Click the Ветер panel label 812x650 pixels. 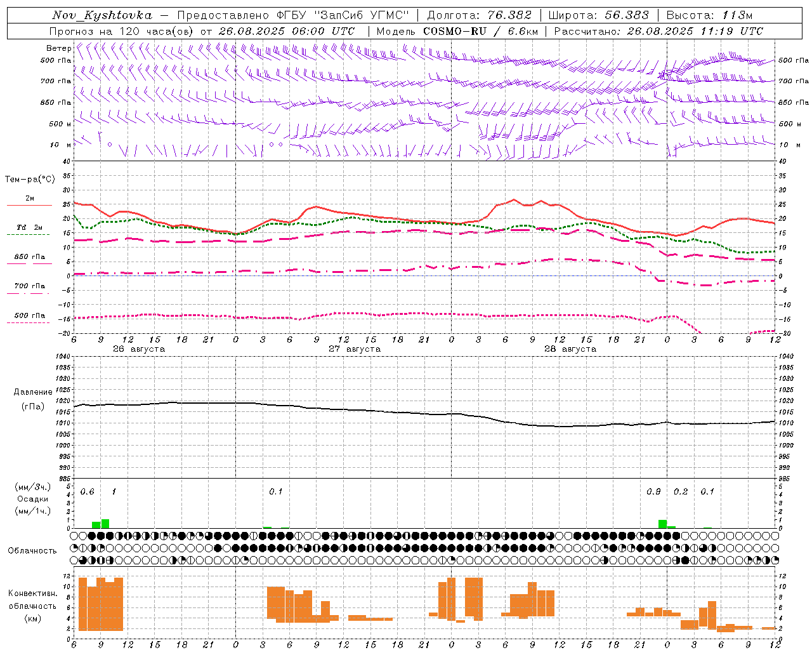pyautogui.click(x=58, y=48)
